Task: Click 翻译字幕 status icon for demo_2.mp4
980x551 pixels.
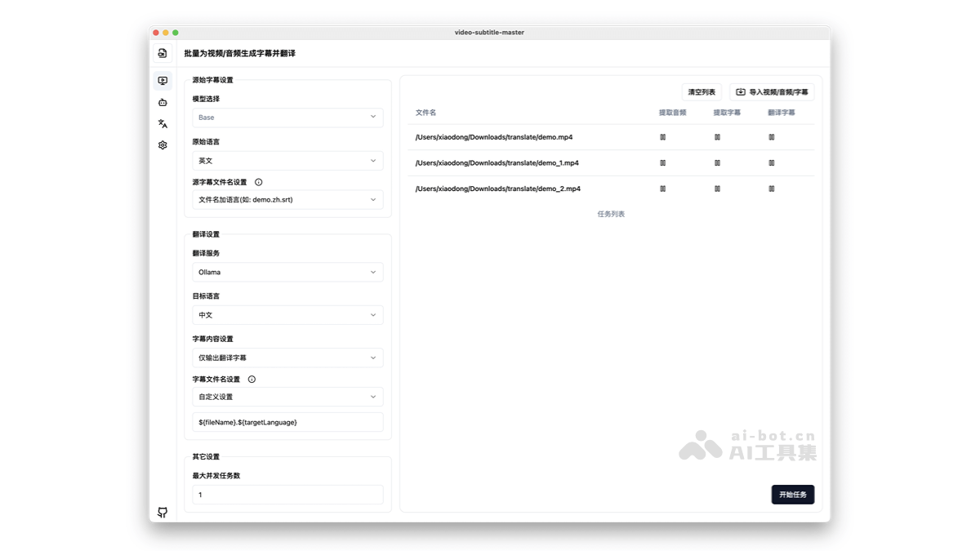Action: [x=771, y=189]
